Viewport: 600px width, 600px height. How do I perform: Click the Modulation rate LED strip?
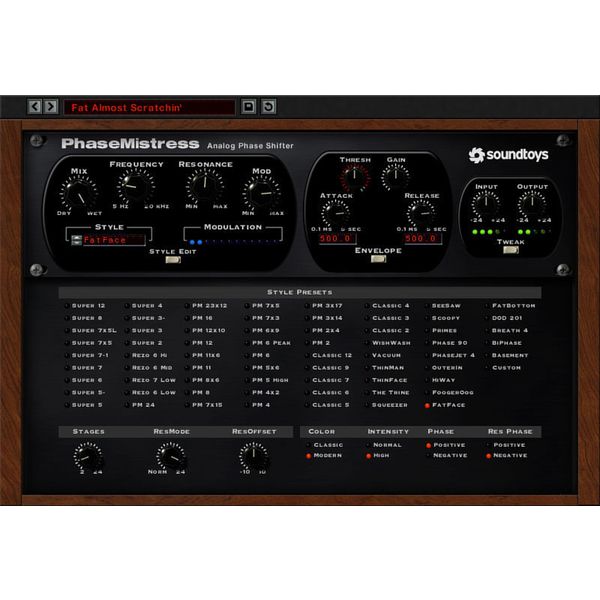pos(234,242)
